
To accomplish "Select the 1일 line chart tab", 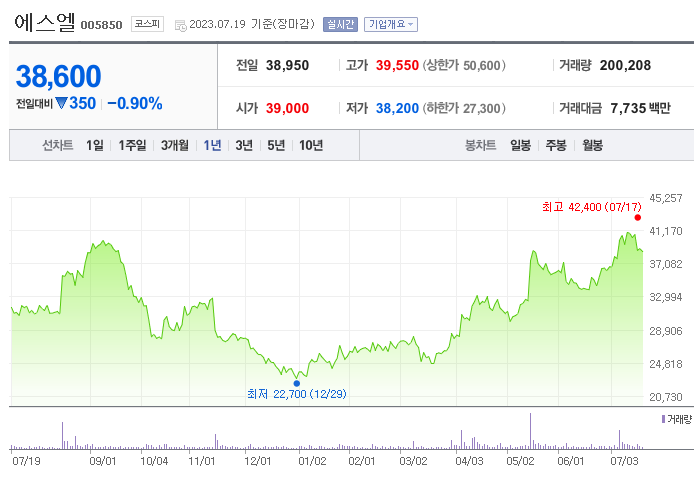I will [95, 145].
